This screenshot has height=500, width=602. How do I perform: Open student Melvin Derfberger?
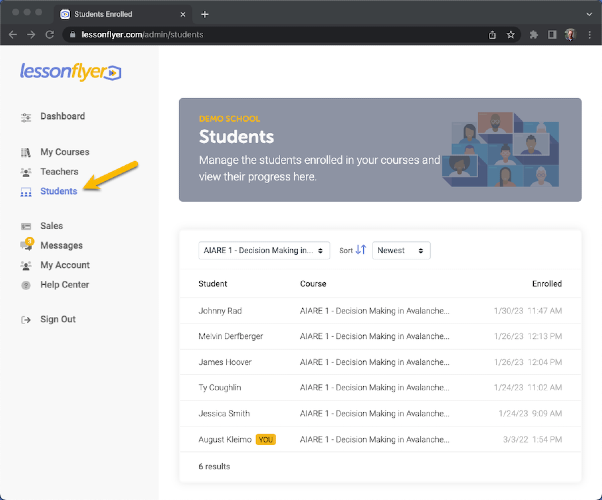tap(231, 336)
